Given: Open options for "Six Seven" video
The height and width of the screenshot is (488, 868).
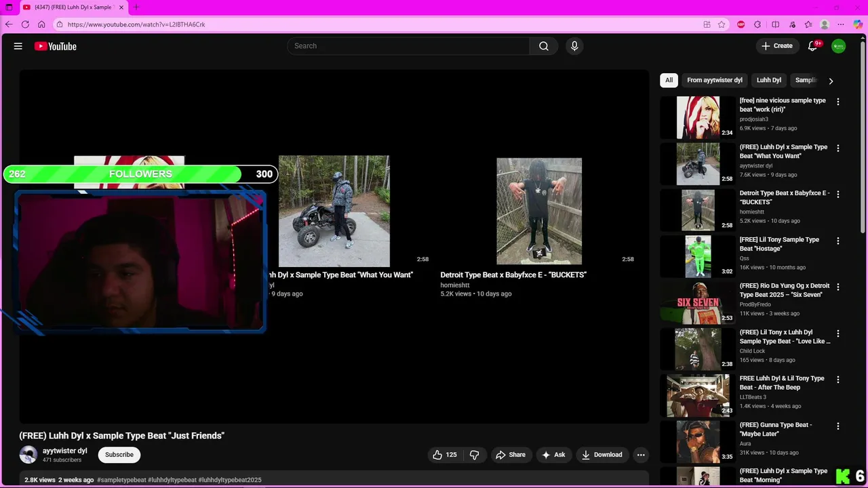Looking at the screenshot, I should (x=838, y=287).
